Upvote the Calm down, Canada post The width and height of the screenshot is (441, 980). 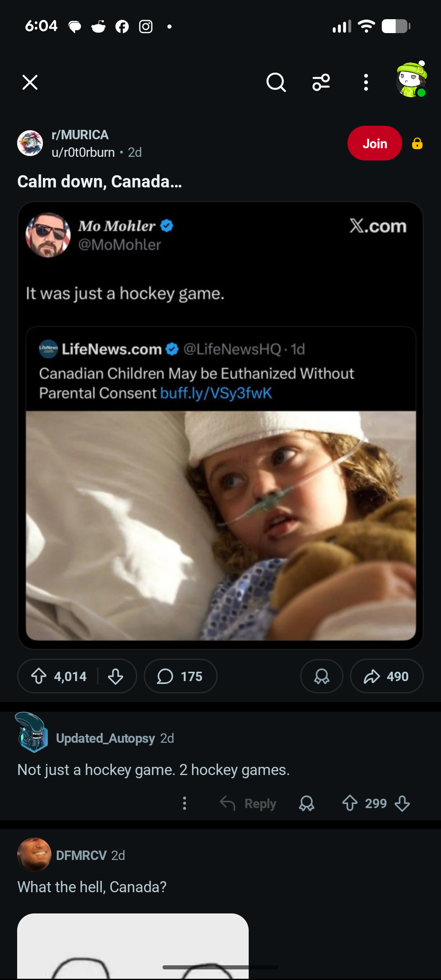point(39,676)
